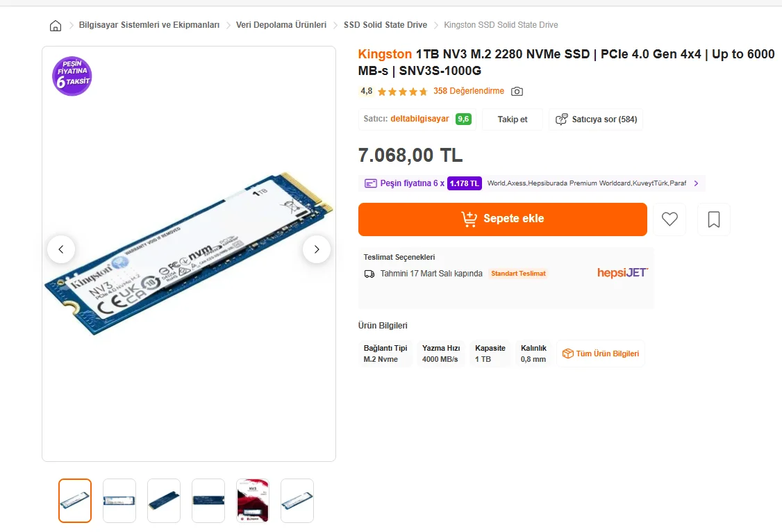
Task: Save product with the bookmark icon
Action: click(x=713, y=219)
